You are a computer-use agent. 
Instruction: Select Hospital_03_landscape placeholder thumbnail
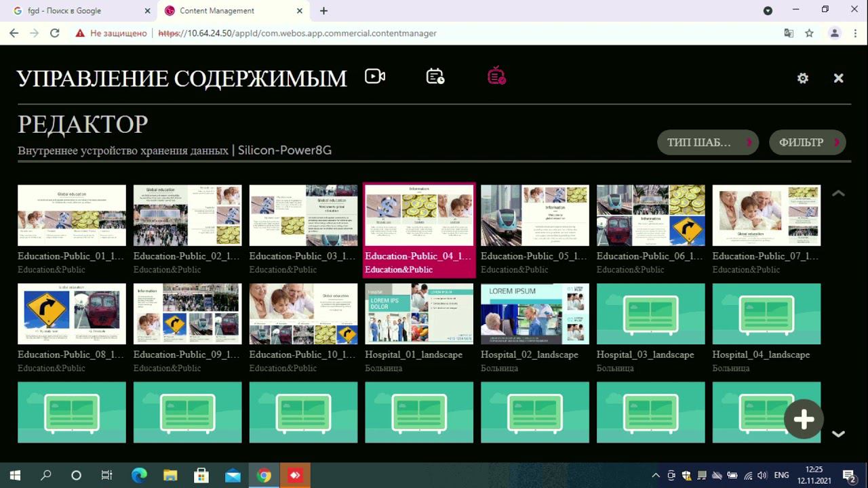pyautogui.click(x=651, y=314)
